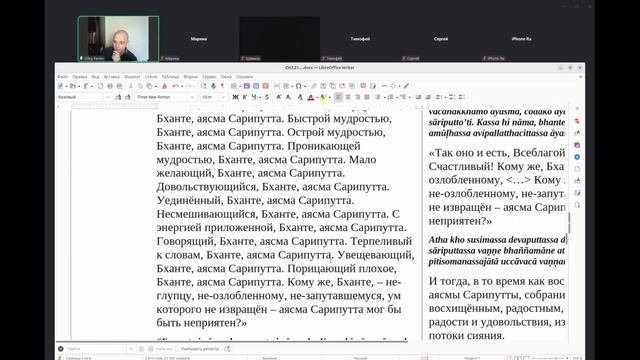Enable the Учитывать регистр checkbox
The width and height of the screenshot is (640, 360).
click(x=178, y=349)
